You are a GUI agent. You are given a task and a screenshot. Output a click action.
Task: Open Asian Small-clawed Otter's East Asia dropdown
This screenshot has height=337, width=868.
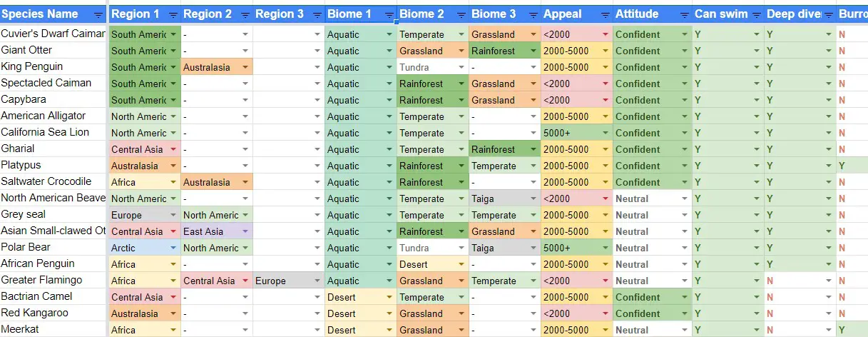tap(245, 231)
